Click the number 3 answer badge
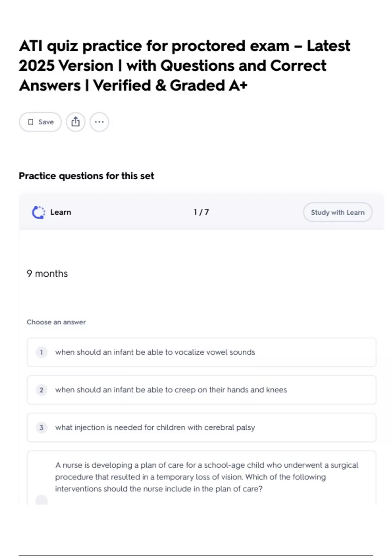The width and height of the screenshot is (392, 556). [41, 427]
